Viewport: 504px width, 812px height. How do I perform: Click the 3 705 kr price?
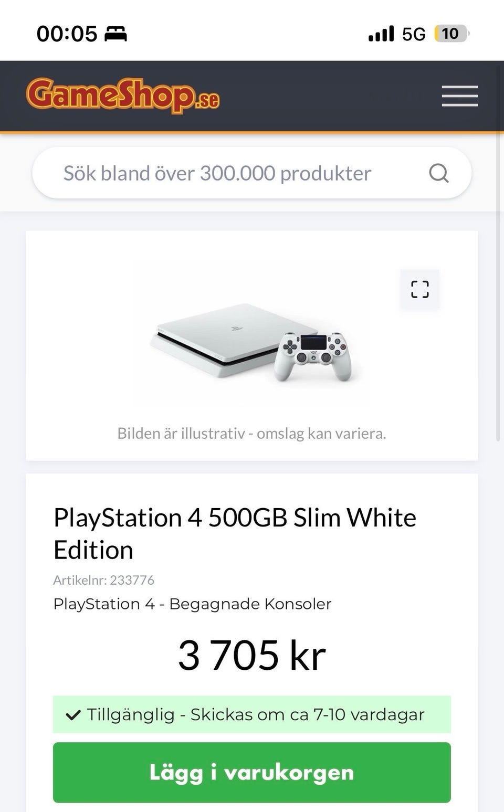(x=251, y=655)
